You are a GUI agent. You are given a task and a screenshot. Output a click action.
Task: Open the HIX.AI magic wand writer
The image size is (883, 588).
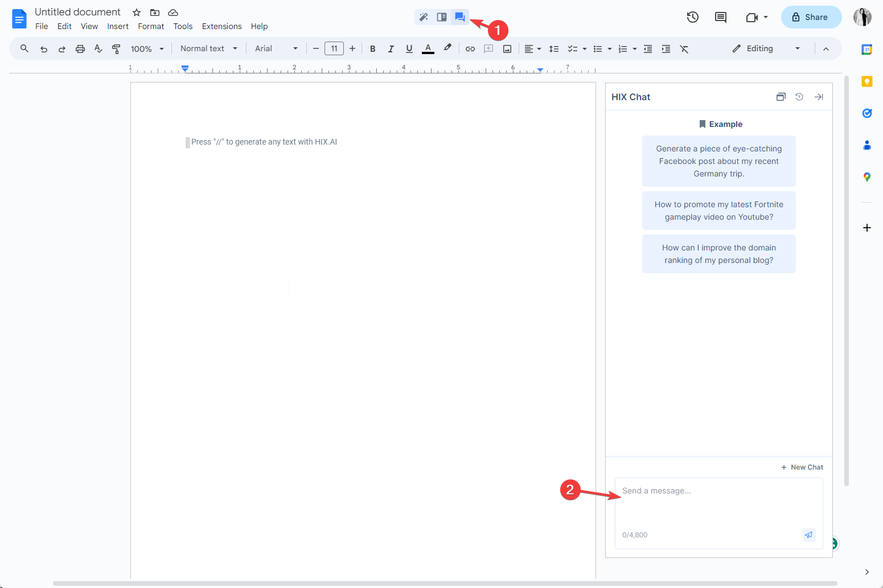[424, 17]
